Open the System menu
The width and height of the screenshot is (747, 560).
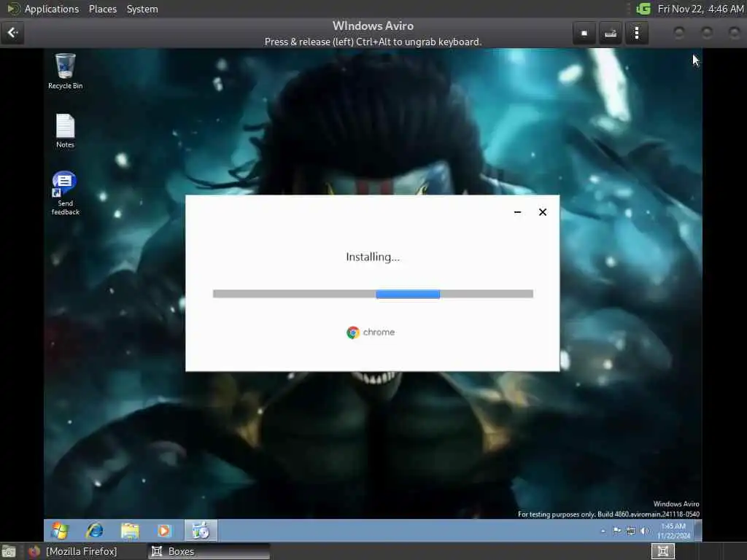click(142, 9)
